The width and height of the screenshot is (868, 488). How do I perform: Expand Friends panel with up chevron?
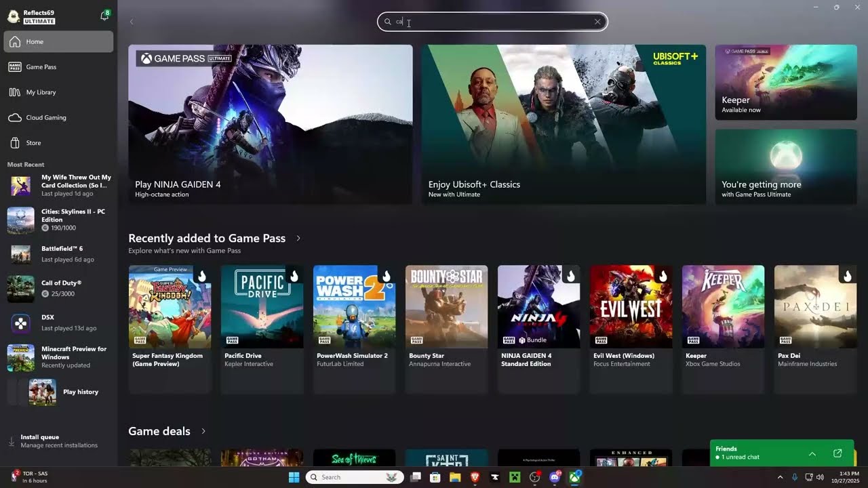pos(812,453)
